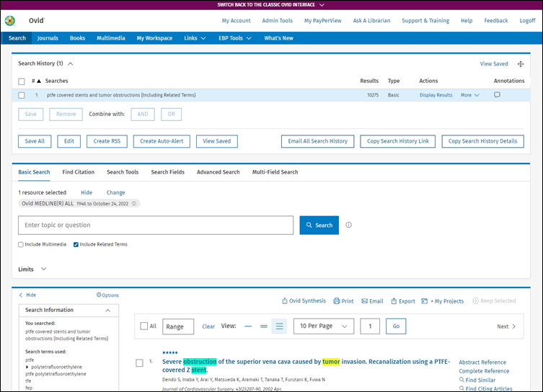Click Abstract Reference link
This screenshot has width=543, height=392.
coord(482,362)
